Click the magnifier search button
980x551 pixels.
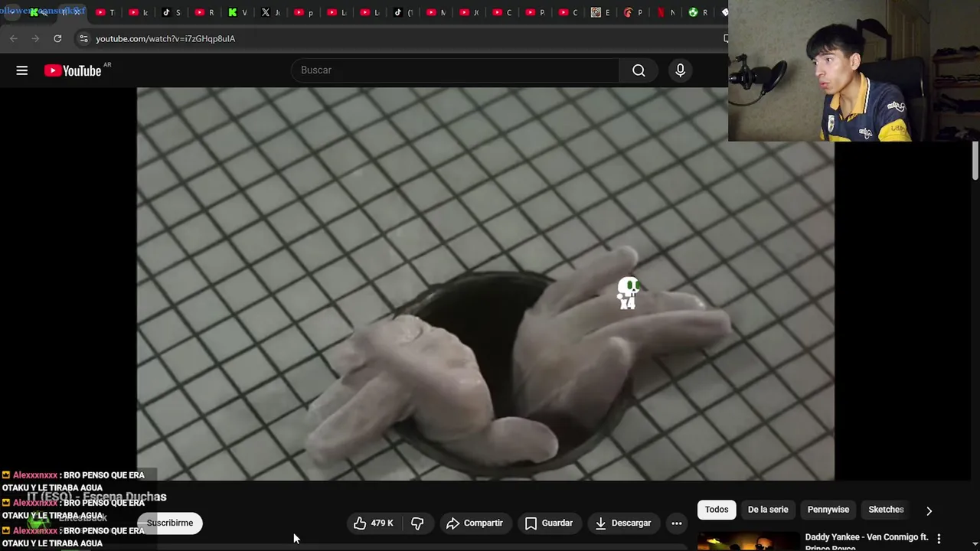tap(639, 70)
